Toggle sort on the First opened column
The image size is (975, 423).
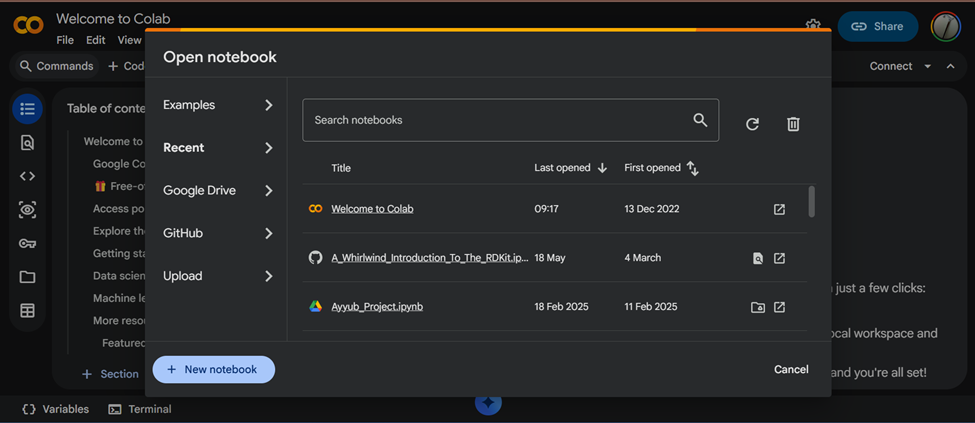(693, 168)
